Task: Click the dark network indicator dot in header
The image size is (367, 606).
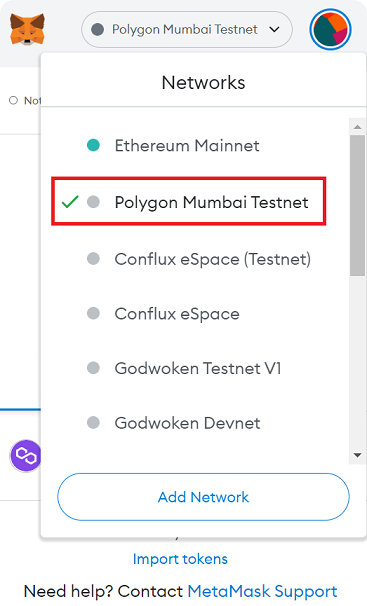Action: [97, 29]
